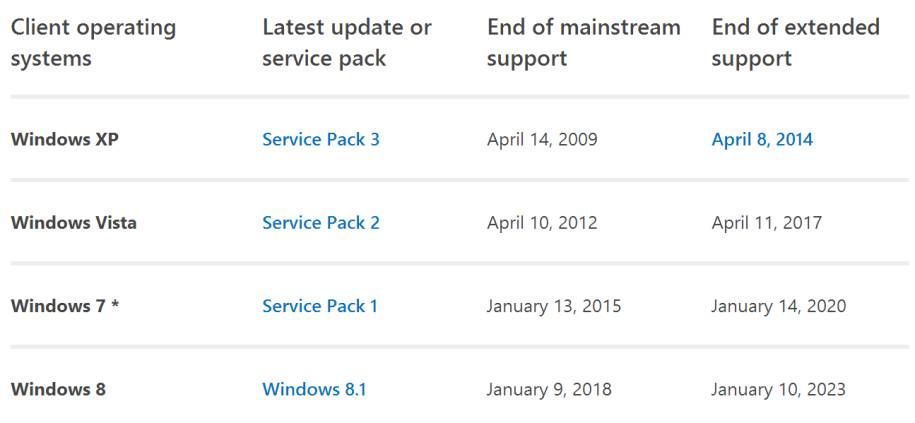Click the Windows 7 row label
This screenshot has width=915, height=423.
pos(65,306)
